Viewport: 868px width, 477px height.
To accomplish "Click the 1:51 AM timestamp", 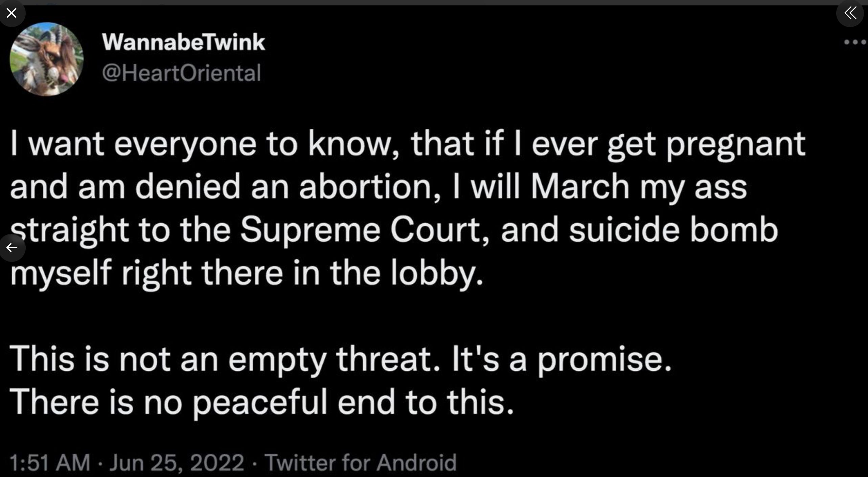I will click(50, 462).
